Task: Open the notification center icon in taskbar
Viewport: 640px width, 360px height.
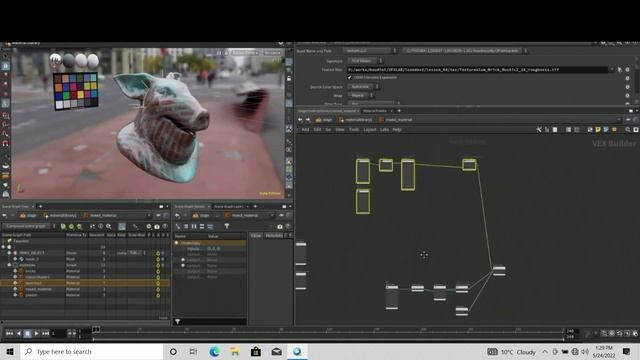Action: pos(627,351)
